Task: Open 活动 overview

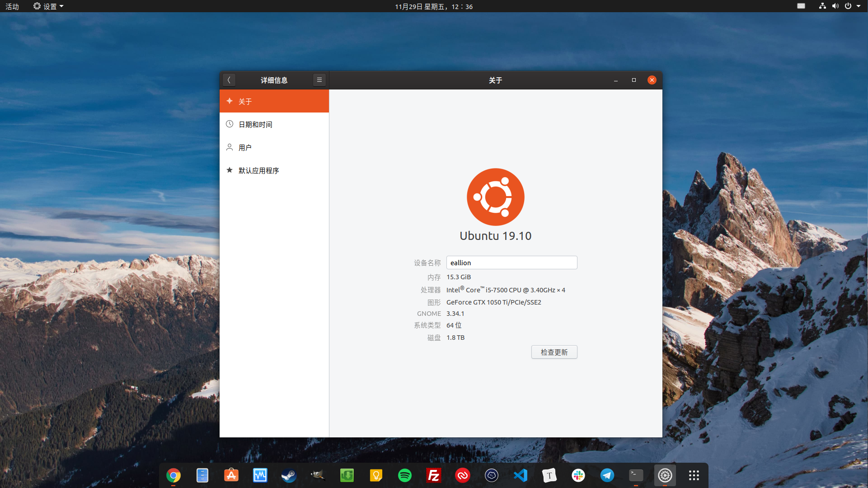Action: point(12,6)
